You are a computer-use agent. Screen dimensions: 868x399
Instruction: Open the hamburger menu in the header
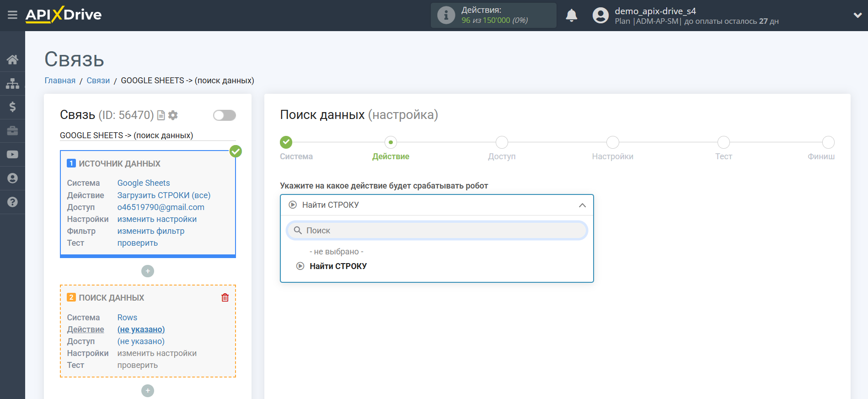(12, 15)
